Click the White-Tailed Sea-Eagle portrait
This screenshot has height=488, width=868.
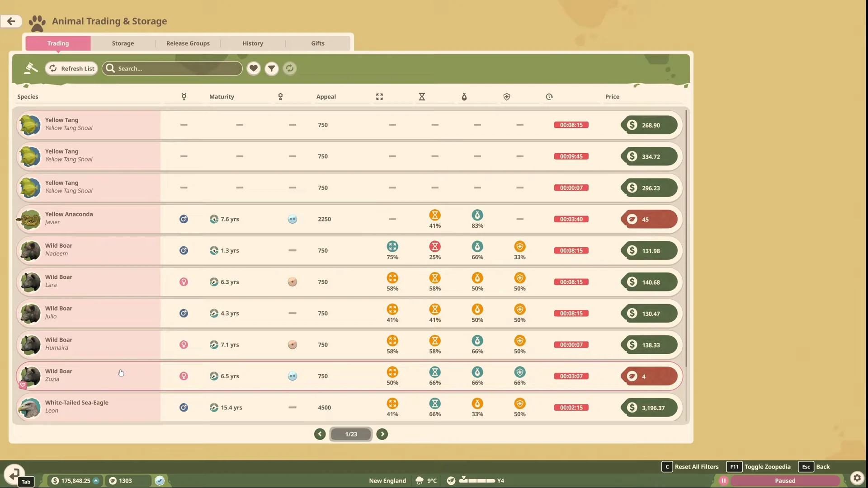pyautogui.click(x=30, y=408)
